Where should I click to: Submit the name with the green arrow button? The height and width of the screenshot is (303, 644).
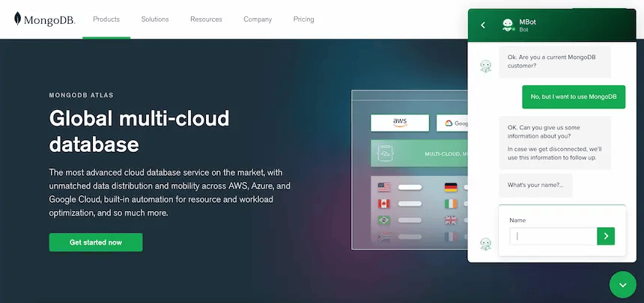[606, 236]
